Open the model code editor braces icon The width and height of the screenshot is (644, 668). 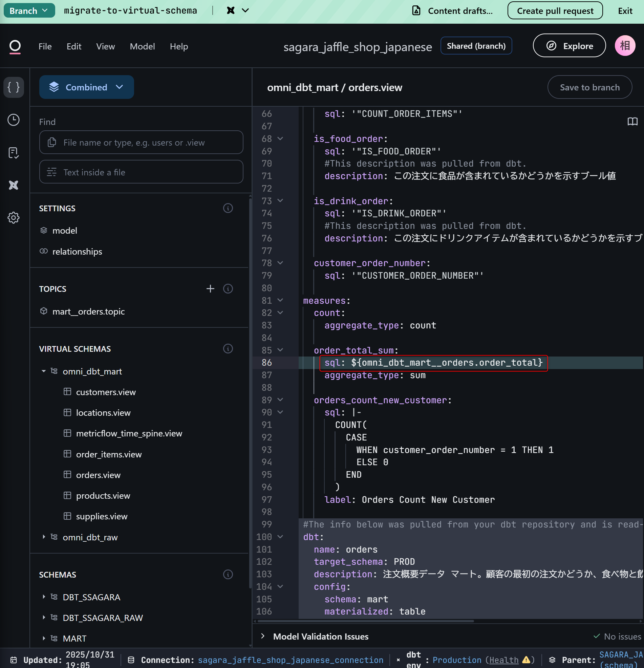pos(14,87)
